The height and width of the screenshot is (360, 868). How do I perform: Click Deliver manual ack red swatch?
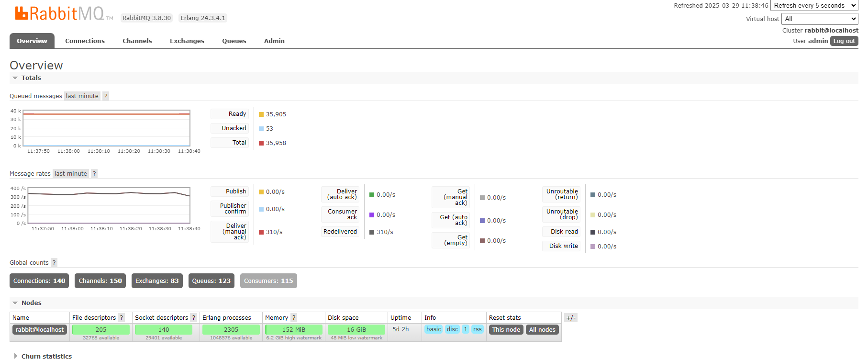(261, 232)
